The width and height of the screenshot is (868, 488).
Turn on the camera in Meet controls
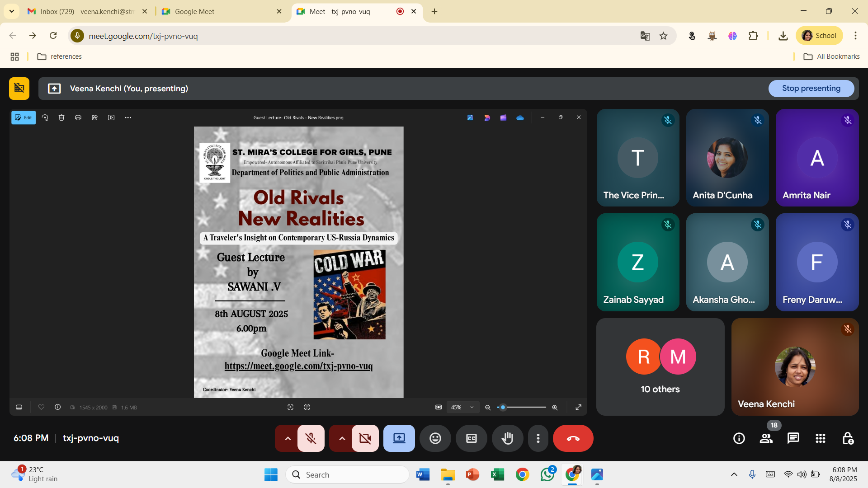pos(365,438)
